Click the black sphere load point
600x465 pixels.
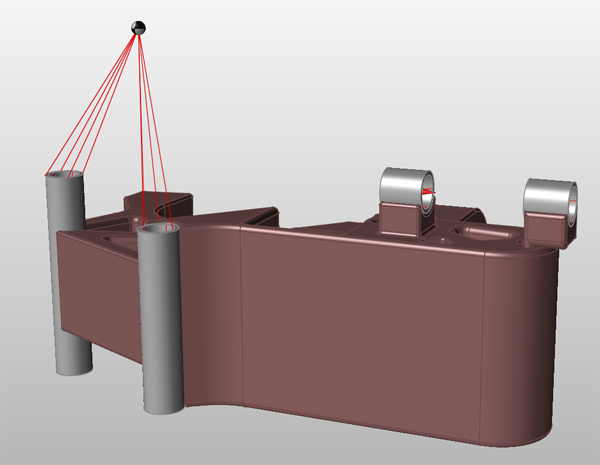coord(139,29)
